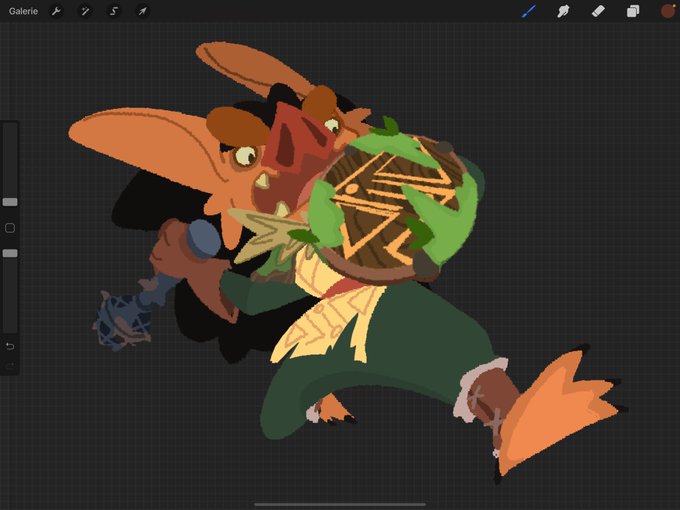Open the Galerie view
Screen dimensions: 680x510
point(23,11)
